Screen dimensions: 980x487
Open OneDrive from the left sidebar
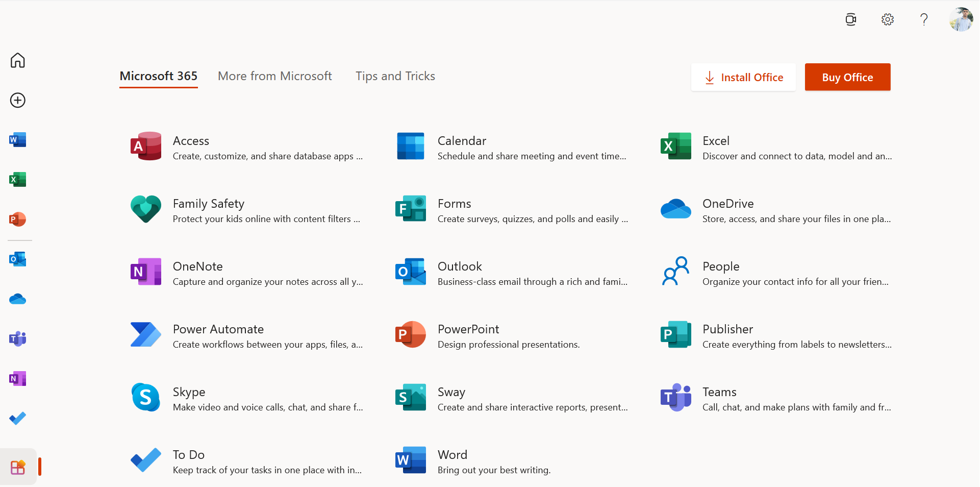[x=17, y=299]
